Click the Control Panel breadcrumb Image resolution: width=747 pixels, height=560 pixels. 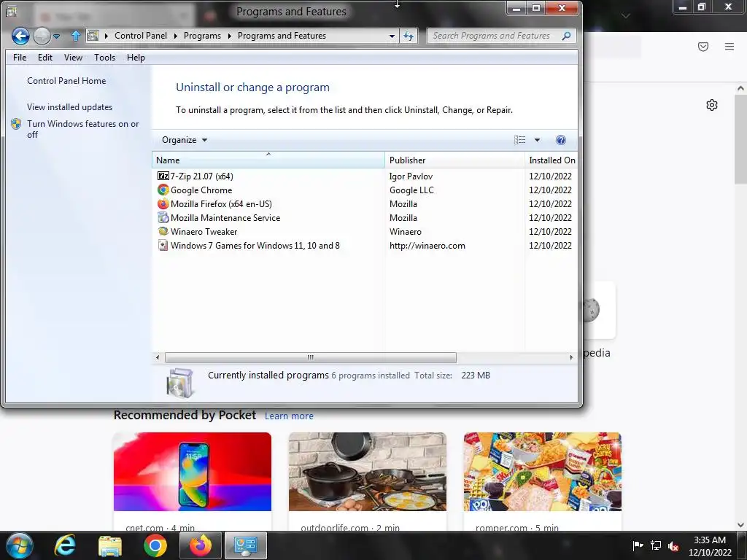tap(141, 36)
